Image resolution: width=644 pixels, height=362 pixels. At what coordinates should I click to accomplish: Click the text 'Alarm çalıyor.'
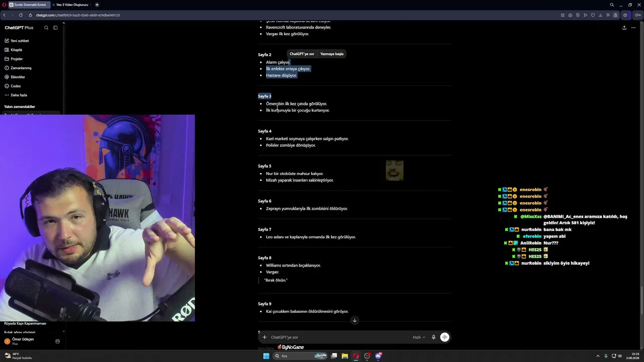point(278,62)
